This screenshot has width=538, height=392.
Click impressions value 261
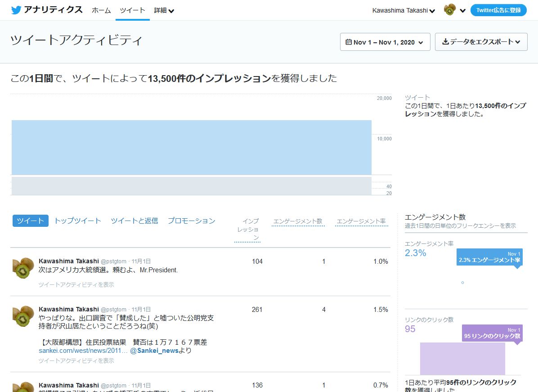tap(257, 310)
